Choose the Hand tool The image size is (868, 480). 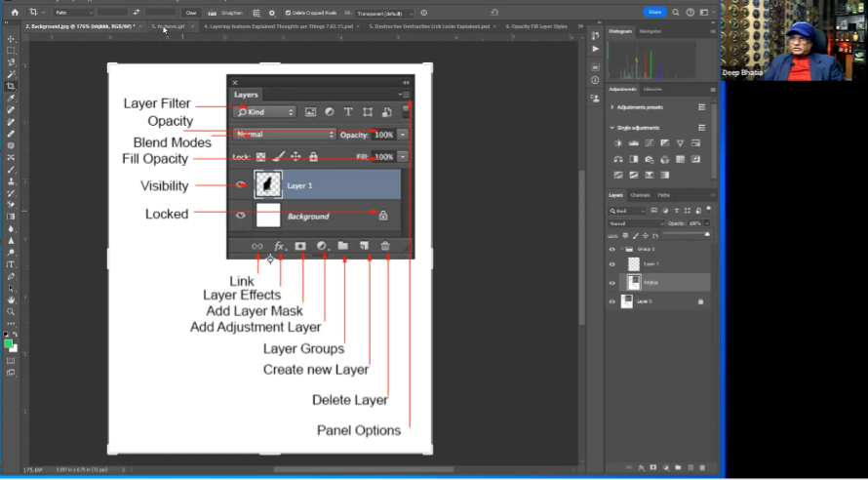(x=11, y=300)
